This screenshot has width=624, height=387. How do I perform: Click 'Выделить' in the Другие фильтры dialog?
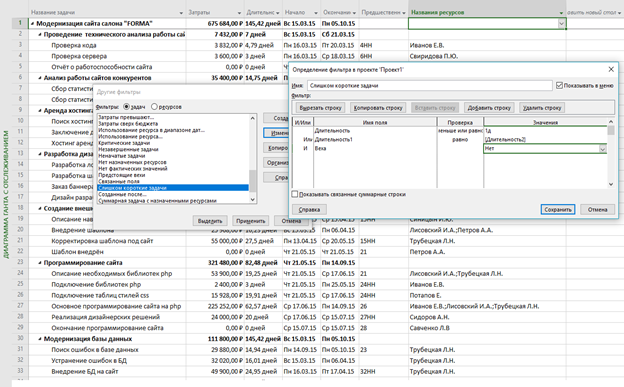point(210,221)
